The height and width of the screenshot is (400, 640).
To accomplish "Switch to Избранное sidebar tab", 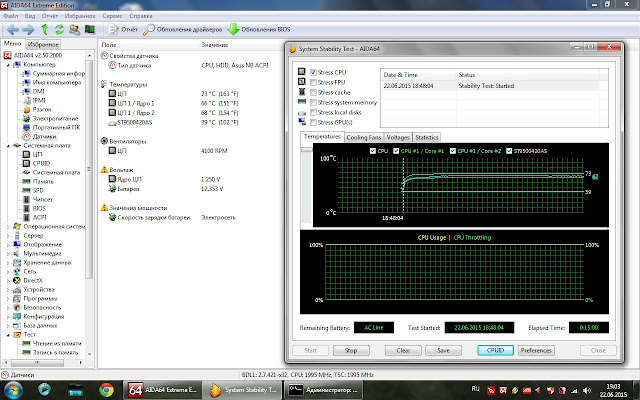I will pos(43,44).
